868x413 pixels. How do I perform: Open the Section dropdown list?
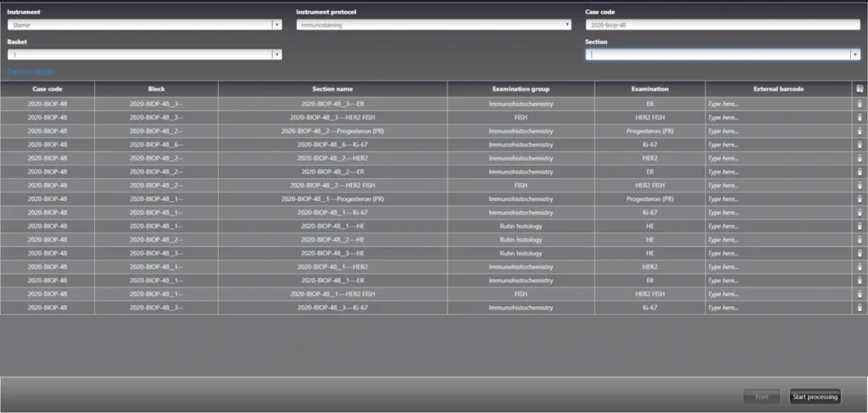click(855, 55)
